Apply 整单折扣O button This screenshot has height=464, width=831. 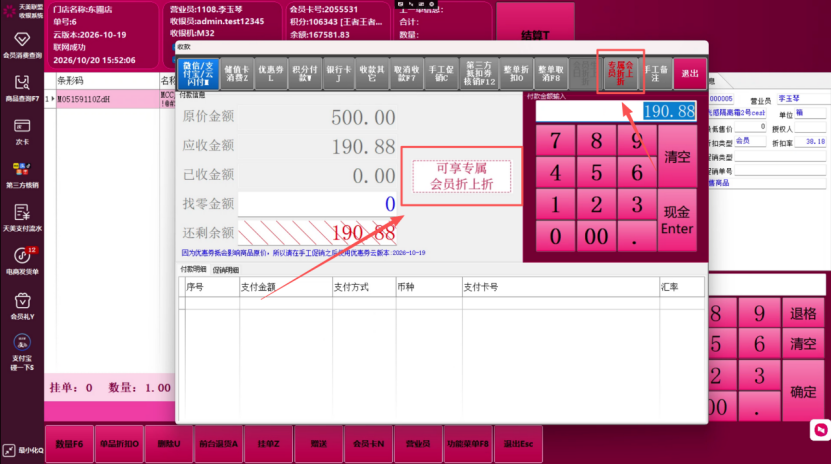[x=516, y=74]
